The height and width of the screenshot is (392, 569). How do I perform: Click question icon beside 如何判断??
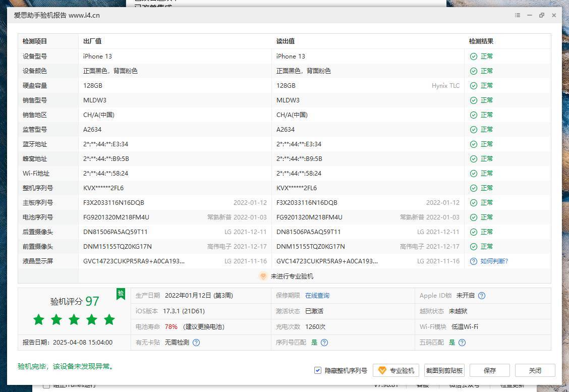(x=474, y=261)
